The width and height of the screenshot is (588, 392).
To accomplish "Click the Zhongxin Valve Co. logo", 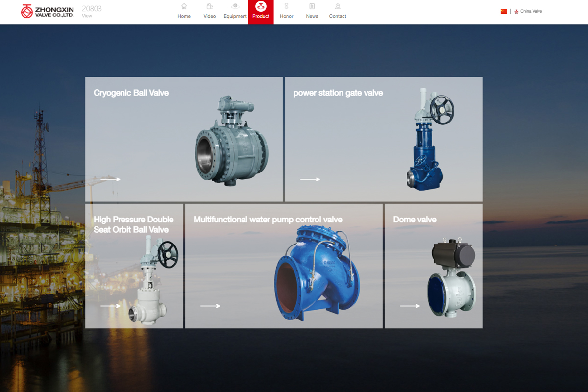I will [x=48, y=11].
